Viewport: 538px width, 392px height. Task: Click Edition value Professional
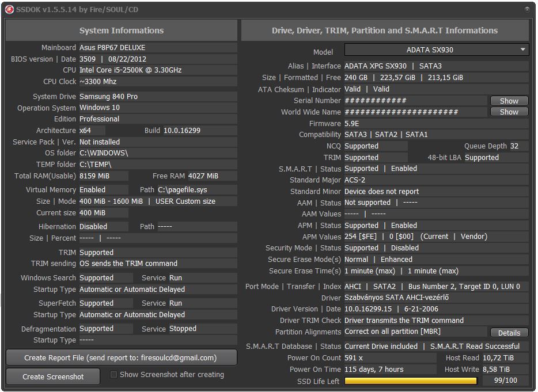tap(100, 119)
